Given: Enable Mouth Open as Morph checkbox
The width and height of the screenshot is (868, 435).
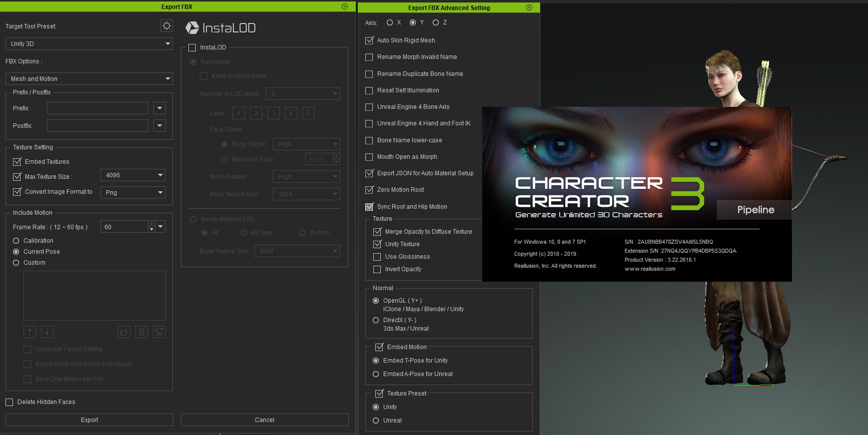Looking at the screenshot, I should click(x=369, y=157).
